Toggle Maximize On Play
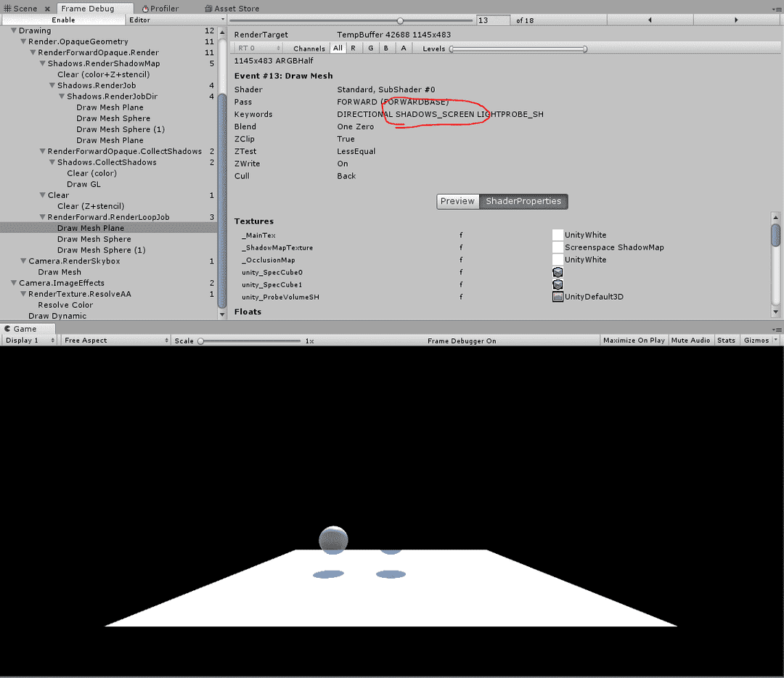Viewport: 784px width, 678px height. click(x=633, y=339)
